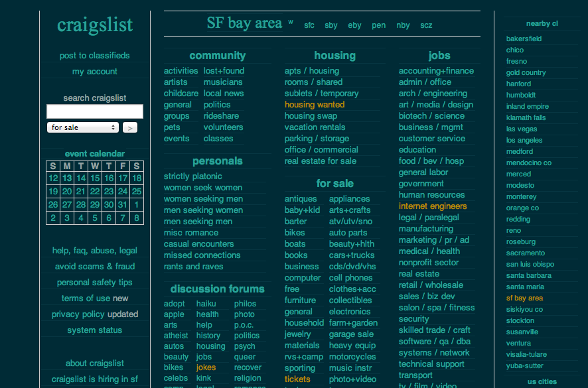The width and height of the screenshot is (588, 388).
Task: Select 'sf bay area' in nearby cl list
Action: click(524, 298)
